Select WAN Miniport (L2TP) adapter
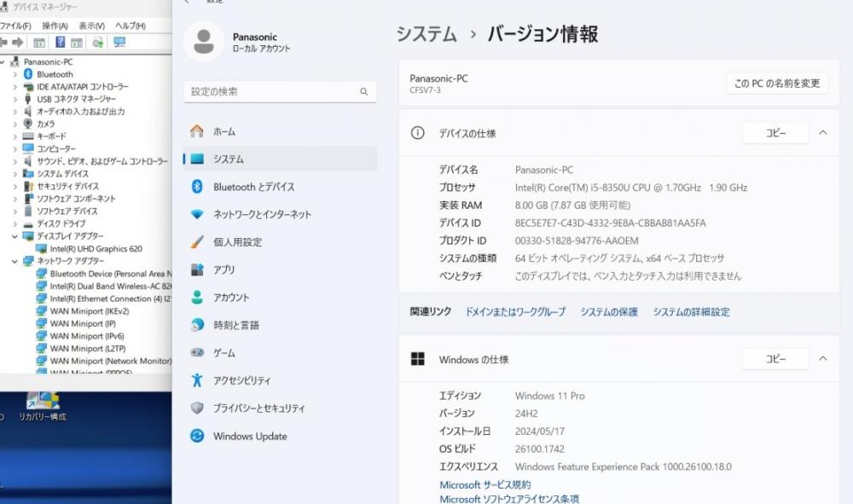Viewport: 853px width, 504px height. pyautogui.click(x=88, y=349)
